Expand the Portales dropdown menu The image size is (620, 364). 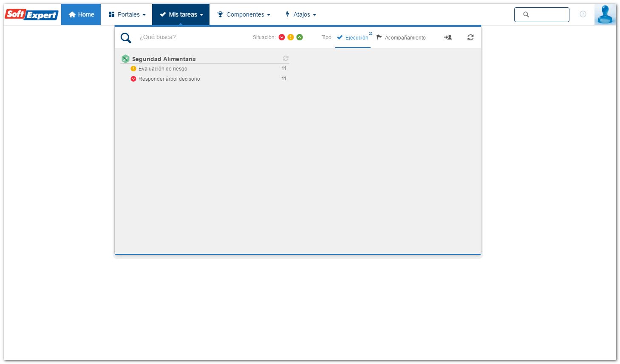click(x=127, y=14)
